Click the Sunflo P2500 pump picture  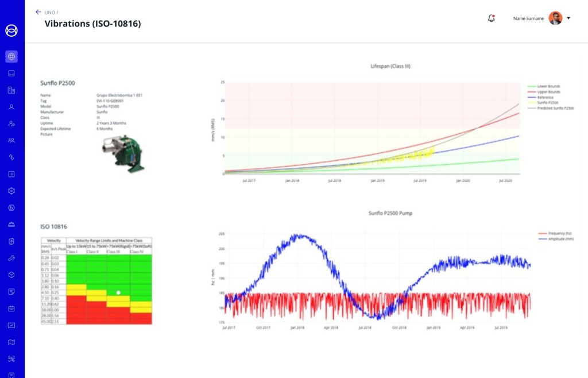point(122,152)
